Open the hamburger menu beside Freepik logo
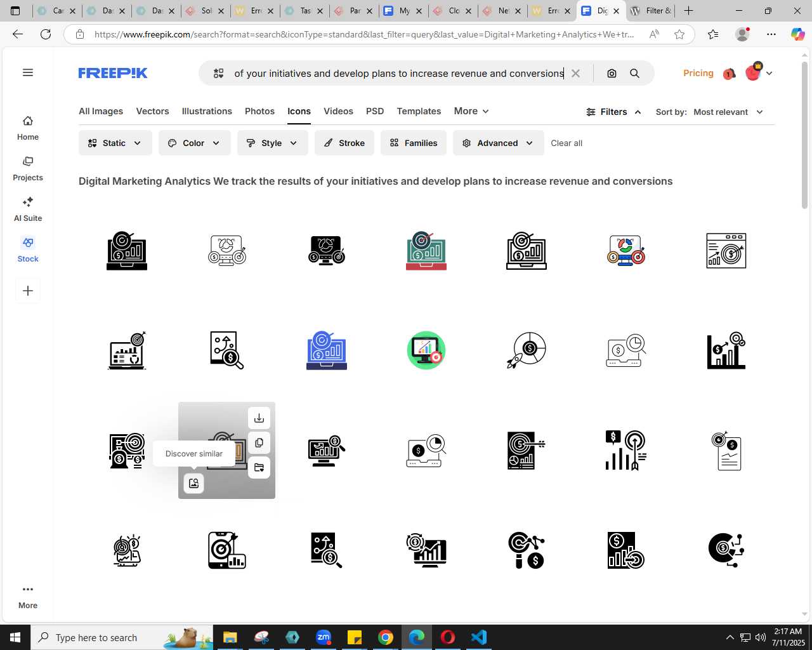This screenshot has height=650, width=812. tap(28, 72)
